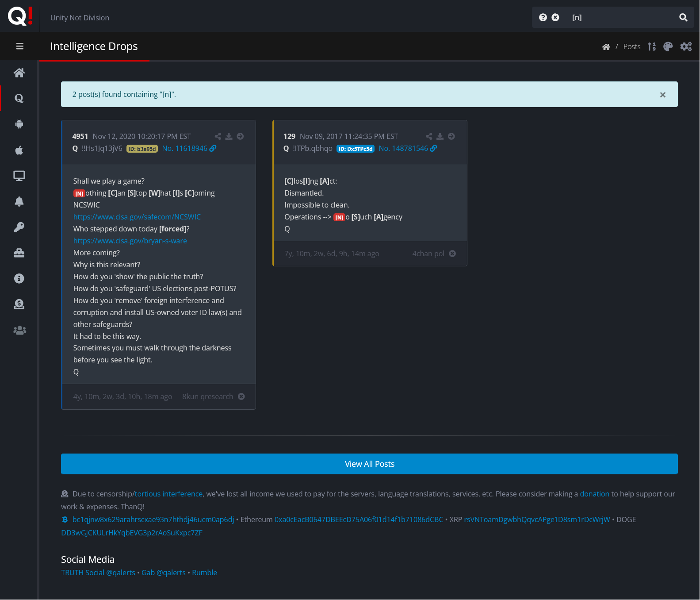
Task: Share post 4951 using share icon
Action: click(x=218, y=136)
